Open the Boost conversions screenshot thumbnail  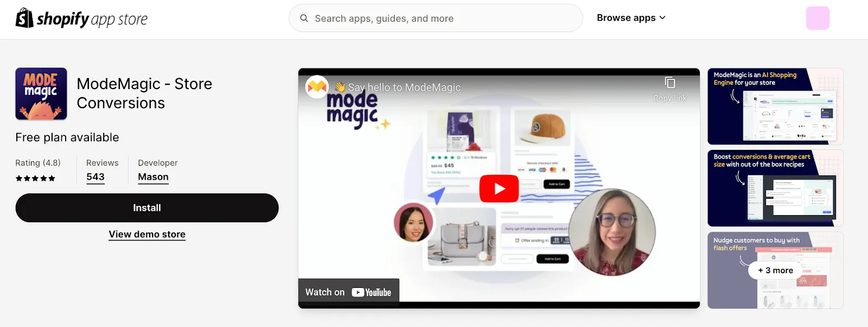[x=775, y=188]
